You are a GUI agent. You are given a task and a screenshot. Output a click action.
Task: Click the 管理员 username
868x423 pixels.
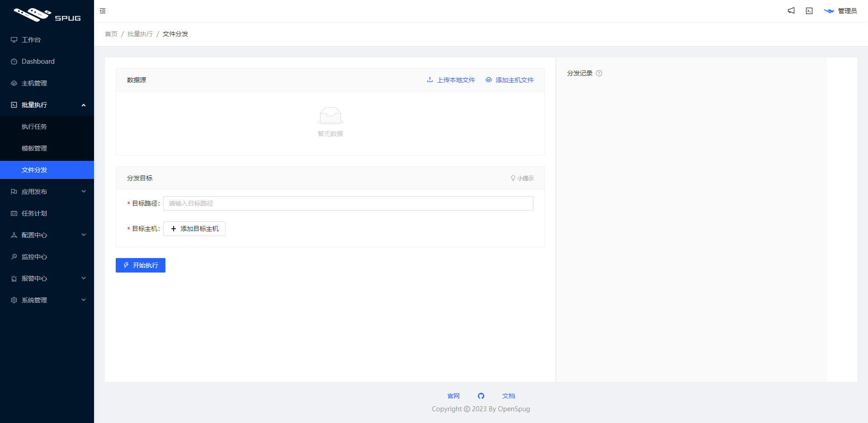click(x=848, y=11)
